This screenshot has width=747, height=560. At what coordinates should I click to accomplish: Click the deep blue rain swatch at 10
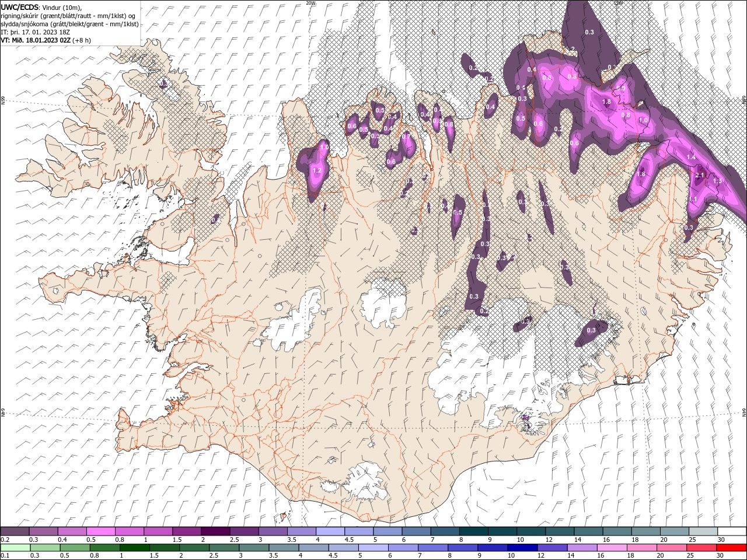pos(522,548)
